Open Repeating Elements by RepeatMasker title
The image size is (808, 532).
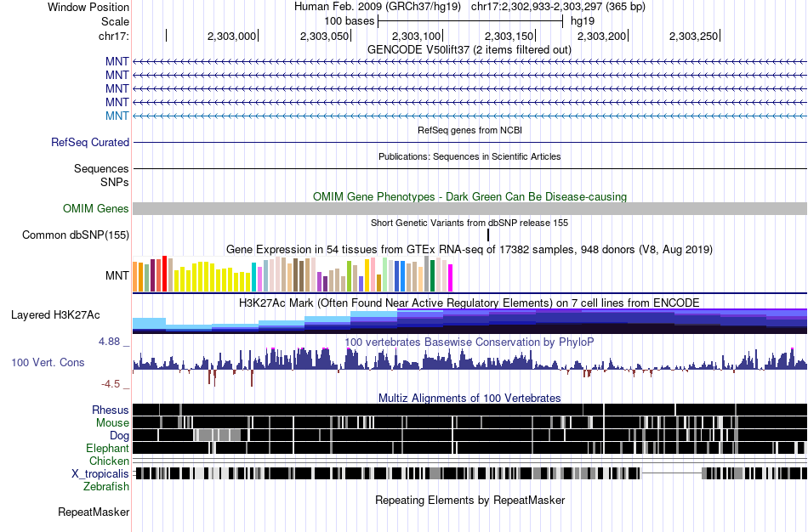click(469, 500)
